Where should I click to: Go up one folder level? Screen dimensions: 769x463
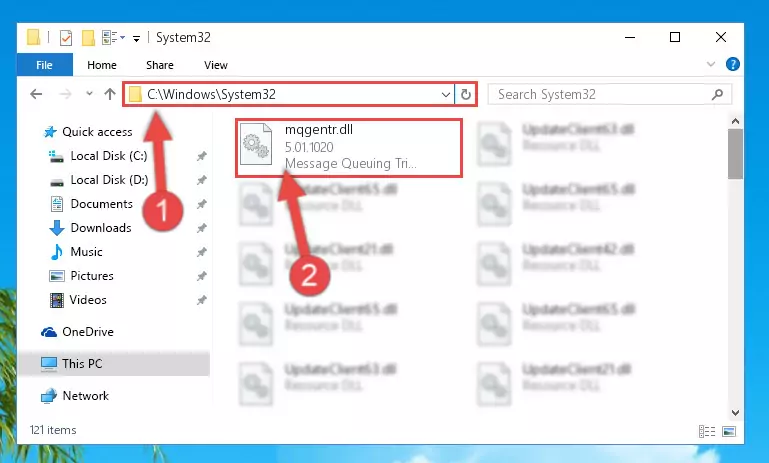pyautogui.click(x=110, y=94)
